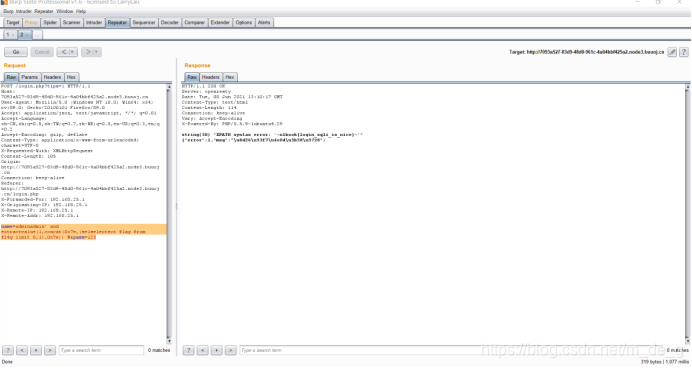This screenshot has width=692, height=368.
Task: Go to next match in request search
Action: (50, 350)
